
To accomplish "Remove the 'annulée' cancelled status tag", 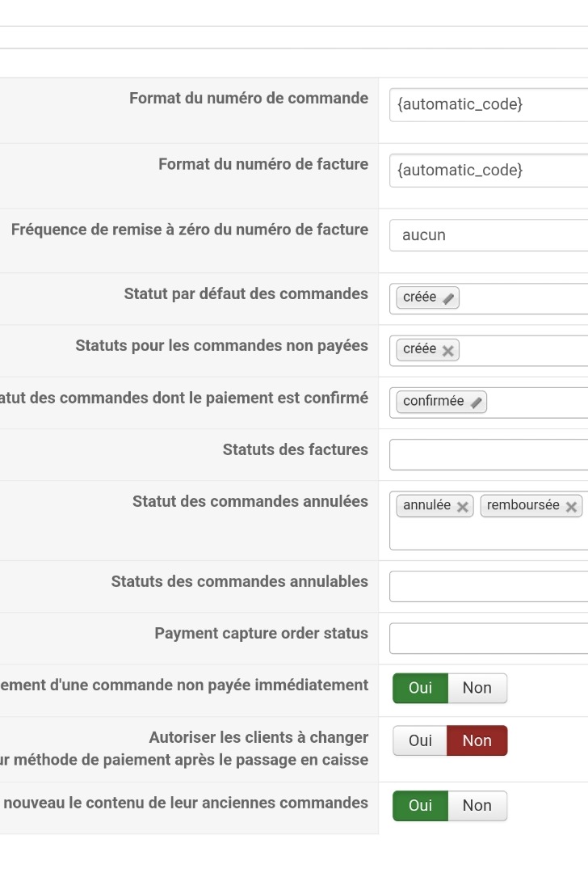I will coord(463,507).
